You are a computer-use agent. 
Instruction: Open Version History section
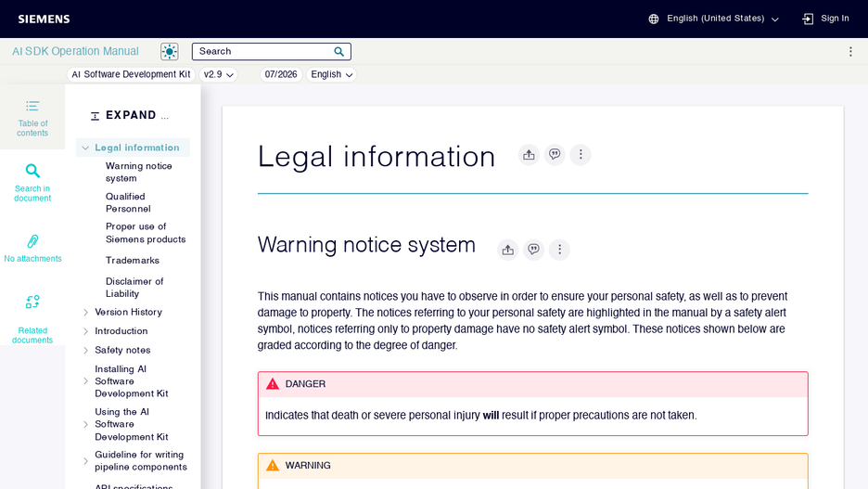click(128, 312)
